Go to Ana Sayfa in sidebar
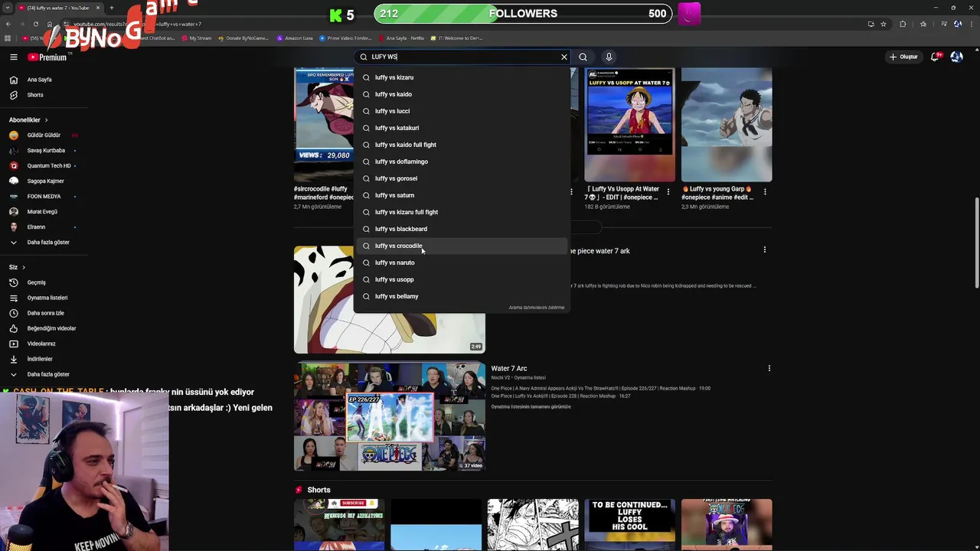This screenshot has width=980, height=551. coord(39,80)
